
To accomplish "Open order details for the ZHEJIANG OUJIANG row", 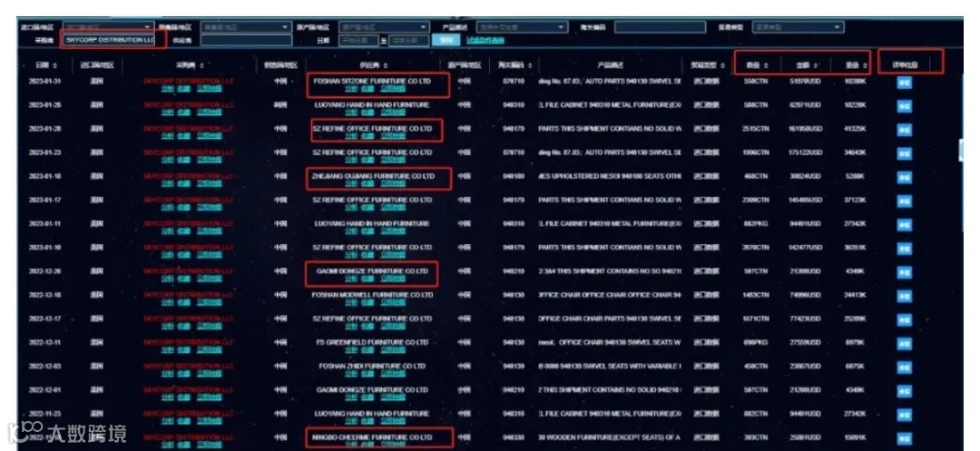I will 904,178.
